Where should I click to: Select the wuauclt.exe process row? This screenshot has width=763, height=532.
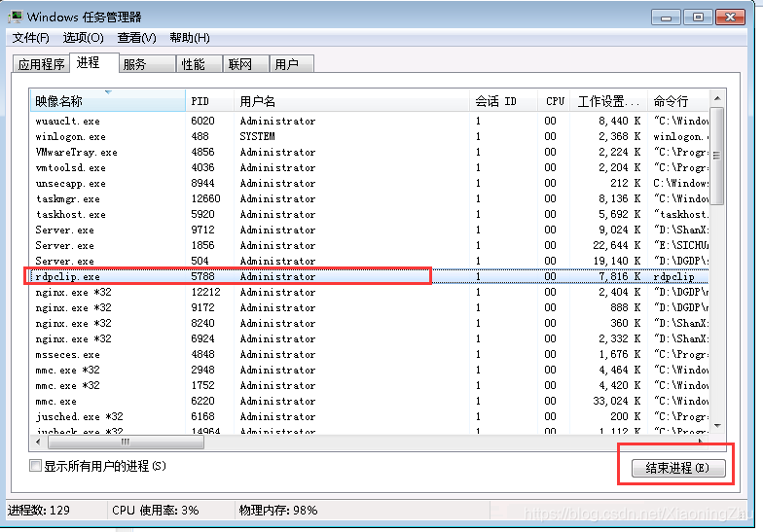(369, 121)
